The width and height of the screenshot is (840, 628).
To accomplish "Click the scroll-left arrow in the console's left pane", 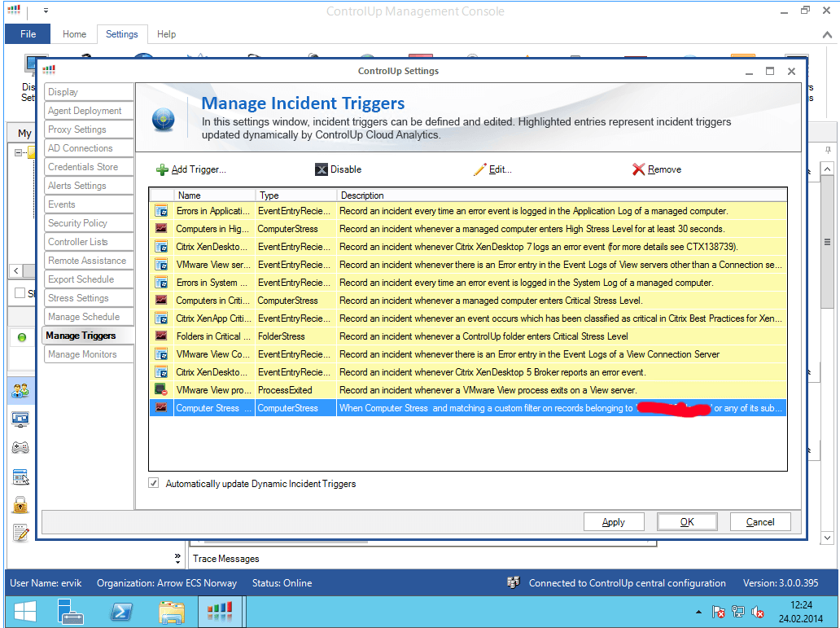I will click(16, 270).
